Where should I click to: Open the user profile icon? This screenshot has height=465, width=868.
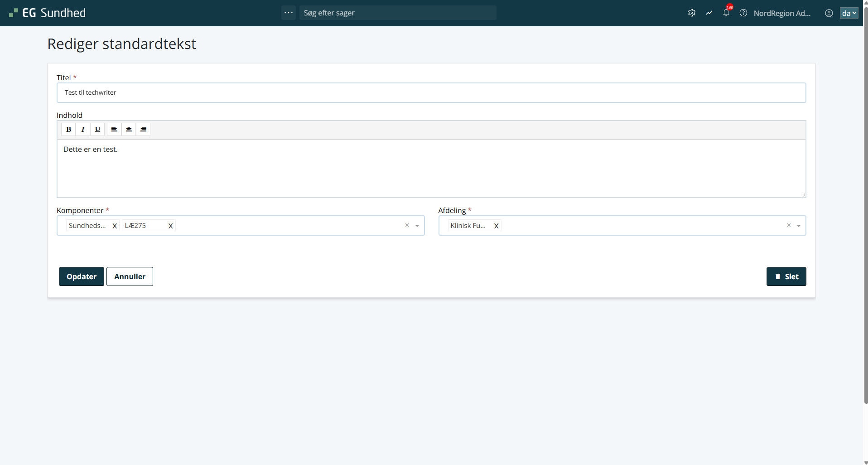point(829,13)
